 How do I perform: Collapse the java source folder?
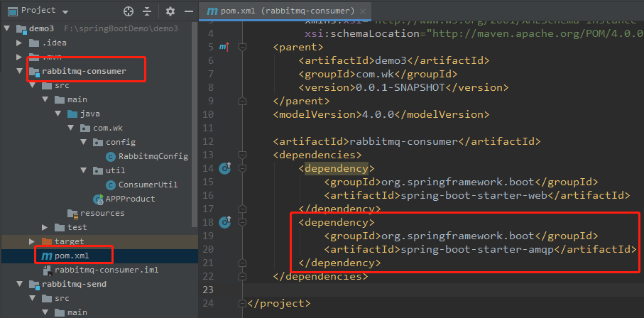click(x=58, y=114)
